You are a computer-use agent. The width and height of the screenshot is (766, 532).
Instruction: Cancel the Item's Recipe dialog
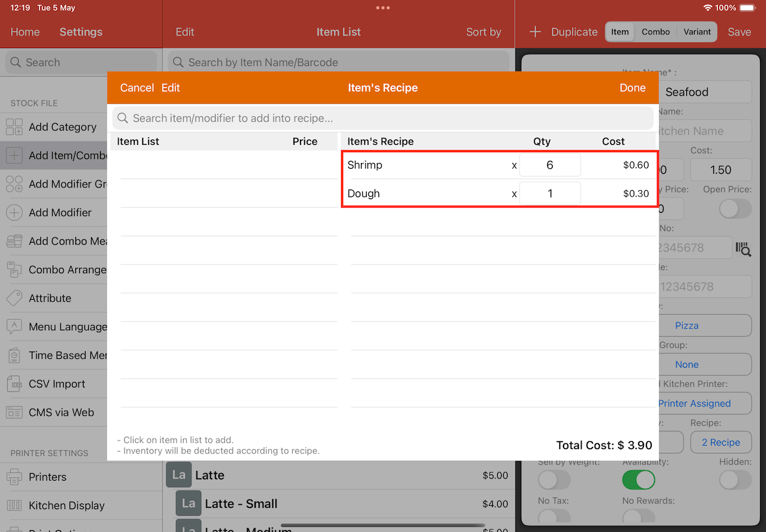[x=137, y=88]
